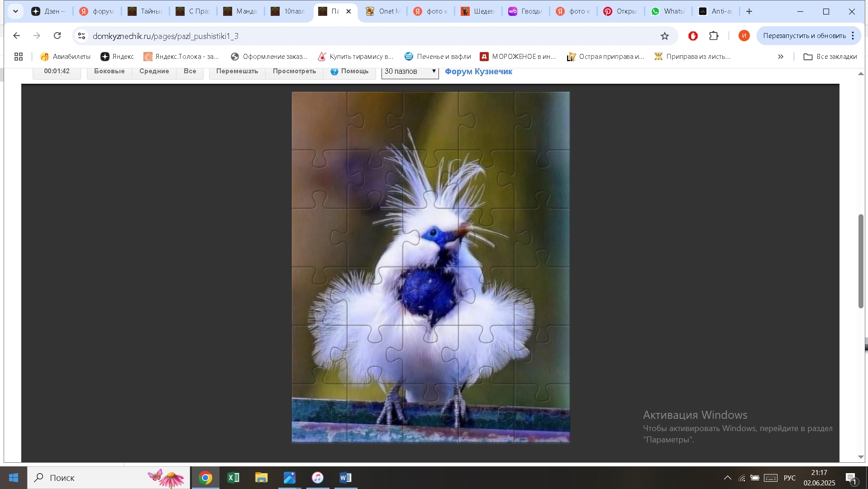Screen dimensions: 868x489
Task: Switch to the 'Манда' tab
Action: 240,11
